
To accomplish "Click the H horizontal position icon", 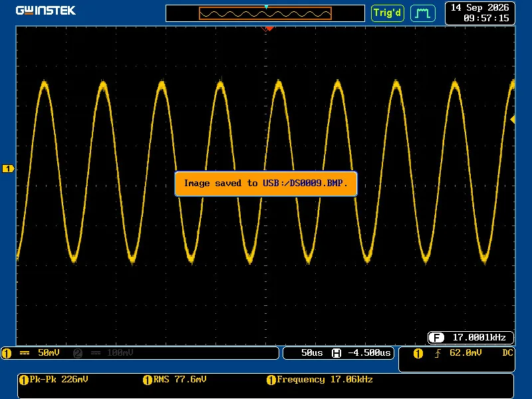I will click(x=336, y=353).
